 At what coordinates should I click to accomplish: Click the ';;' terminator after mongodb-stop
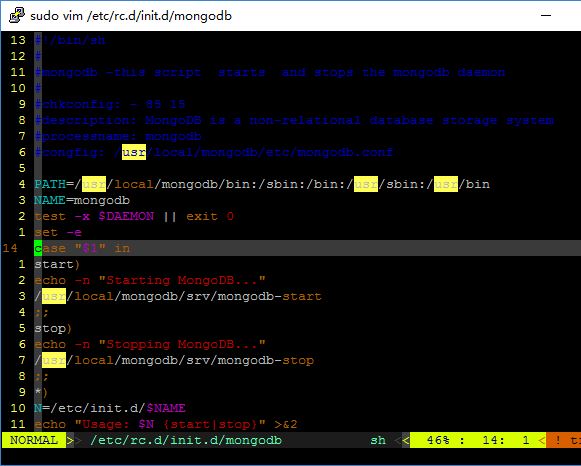[x=42, y=376]
